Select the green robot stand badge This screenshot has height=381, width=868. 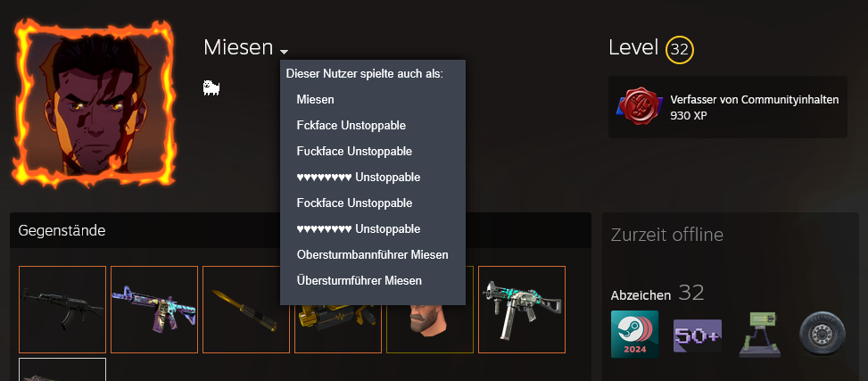(x=759, y=334)
